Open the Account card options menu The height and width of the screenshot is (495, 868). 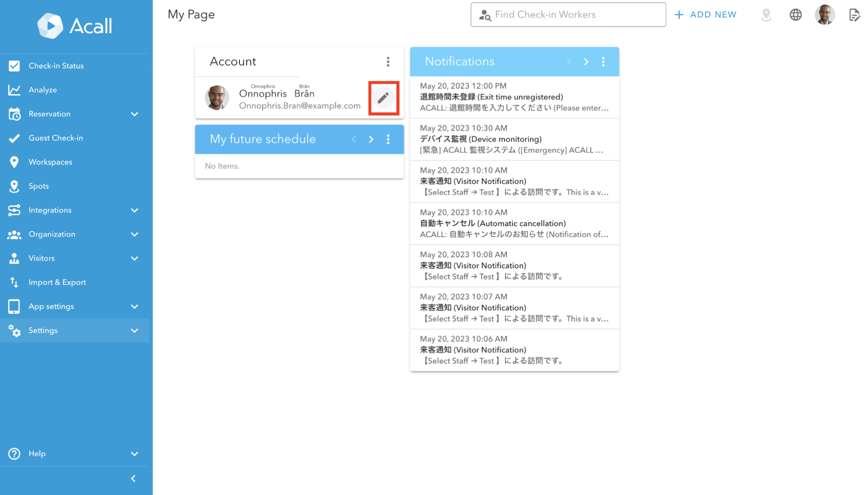(388, 62)
